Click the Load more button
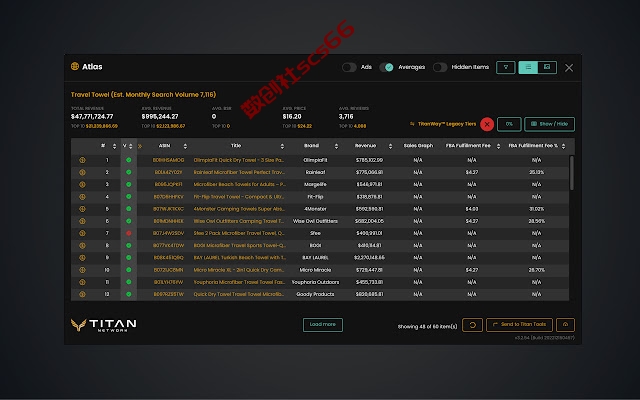Screen dimensions: 640x400 (323, 325)
